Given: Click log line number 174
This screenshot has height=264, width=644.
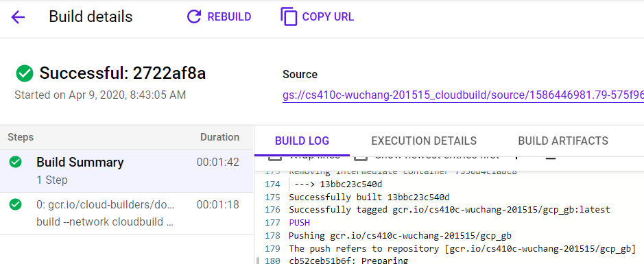Looking at the screenshot, I should pyautogui.click(x=272, y=184).
